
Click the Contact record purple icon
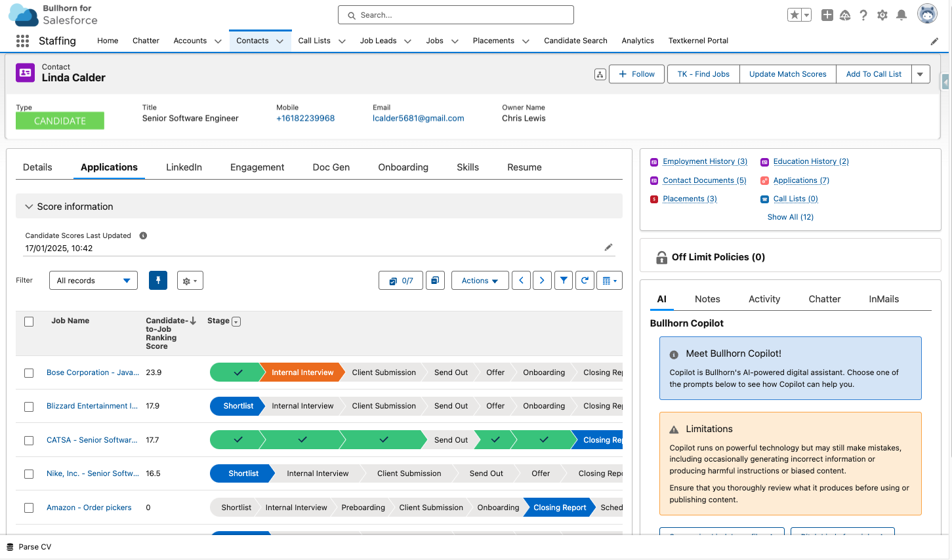click(25, 72)
